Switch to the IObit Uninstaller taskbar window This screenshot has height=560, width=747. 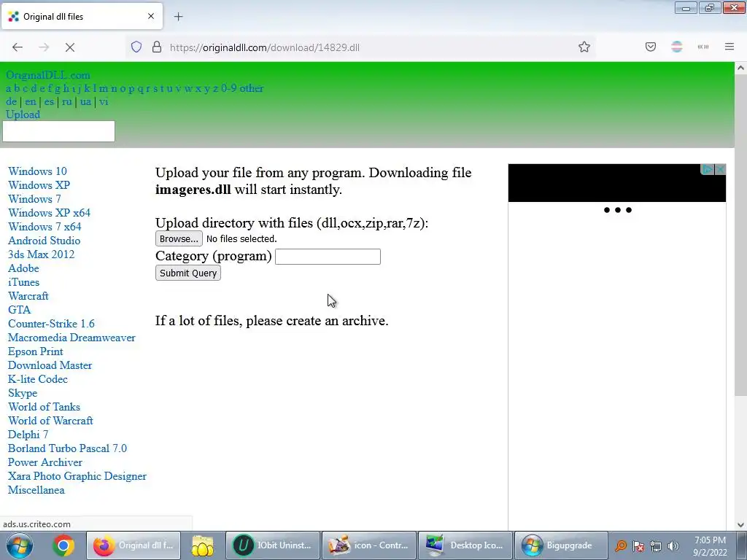[x=273, y=545]
